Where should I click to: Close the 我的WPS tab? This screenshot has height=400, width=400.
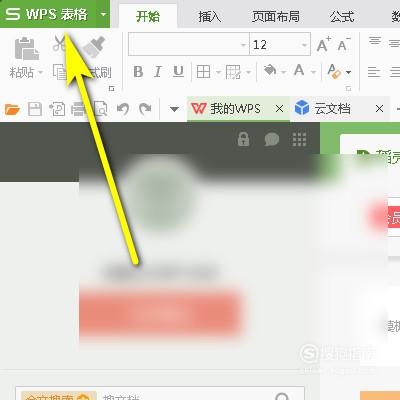(x=279, y=109)
